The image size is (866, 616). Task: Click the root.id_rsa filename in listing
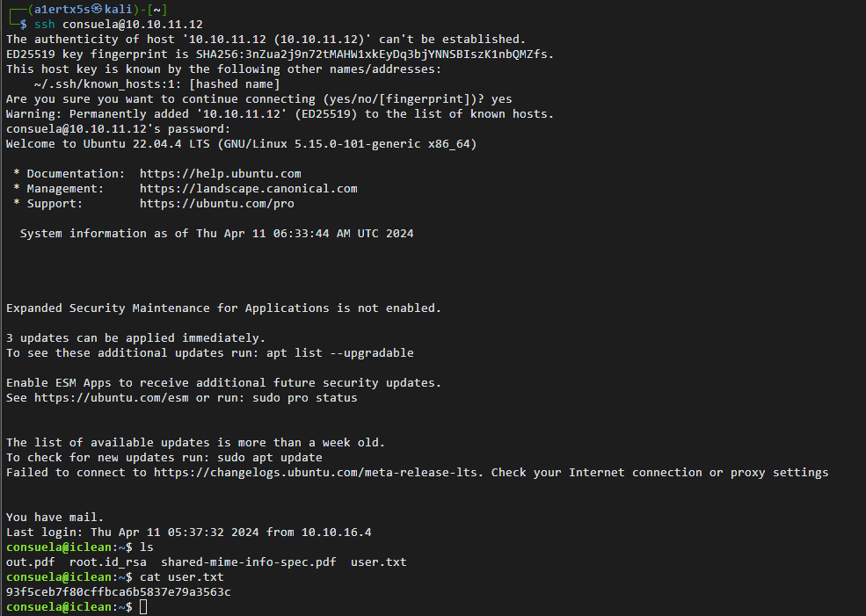107,562
